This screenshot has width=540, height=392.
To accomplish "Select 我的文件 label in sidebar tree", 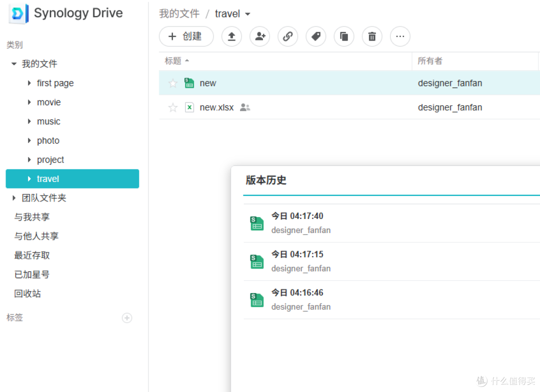I will pyautogui.click(x=39, y=63).
